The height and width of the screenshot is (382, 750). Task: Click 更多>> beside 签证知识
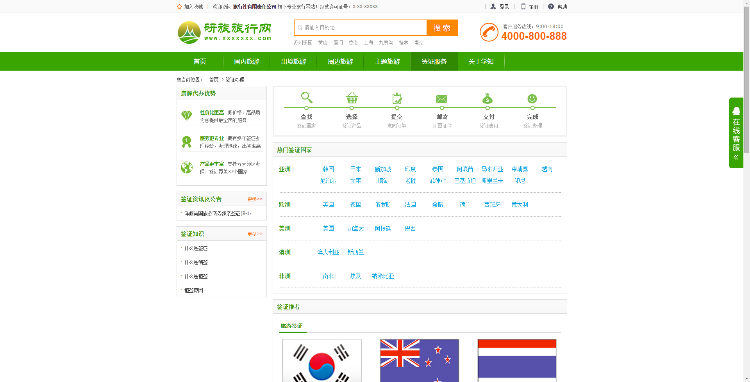[x=254, y=234]
